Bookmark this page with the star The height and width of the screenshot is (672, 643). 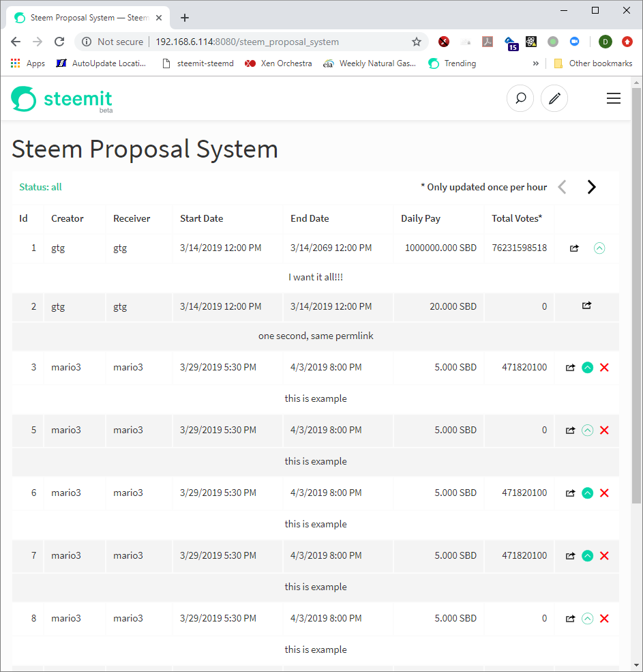(x=417, y=42)
